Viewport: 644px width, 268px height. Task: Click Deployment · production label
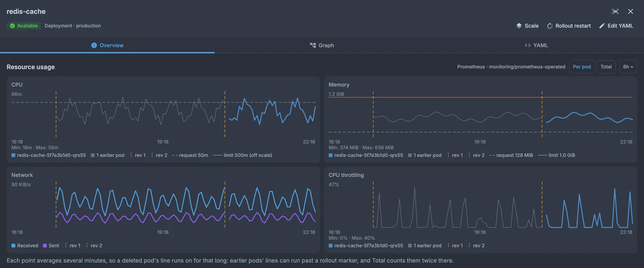click(73, 26)
